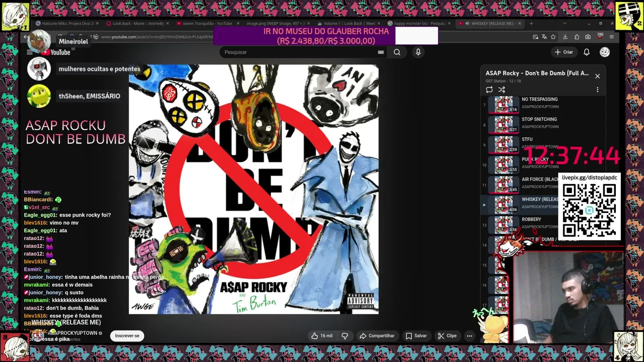Viewport: 644px width, 362px height.
Task: Play STOP SNITCHING from the playlist
Action: pyautogui.click(x=543, y=124)
